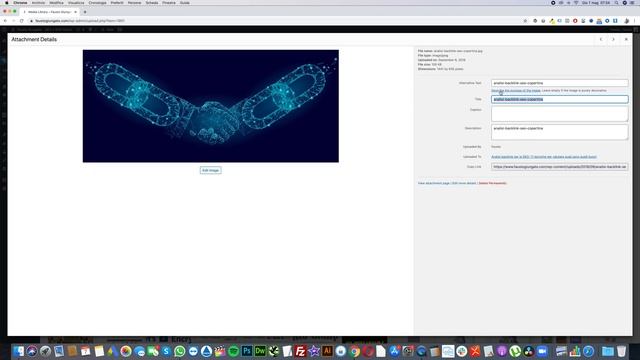Open Skype from the dock
This screenshot has height=360, width=640.
pyautogui.click(x=166, y=351)
